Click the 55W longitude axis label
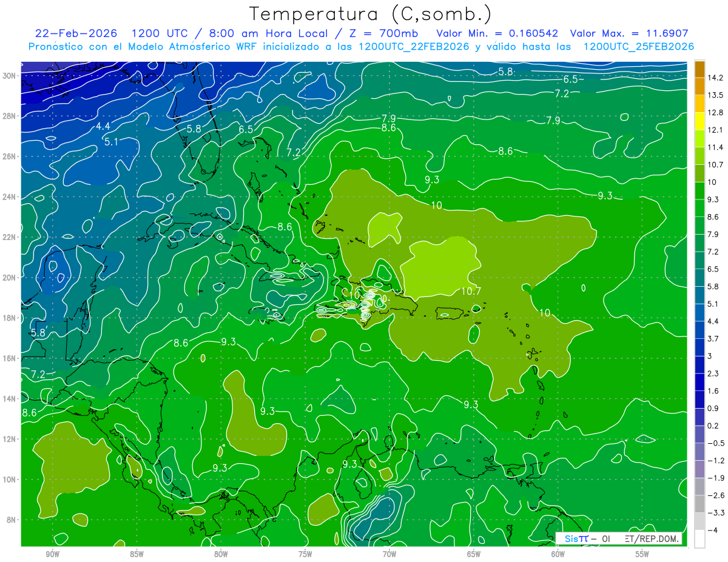Viewport: 728px width, 562px height. tap(642, 554)
